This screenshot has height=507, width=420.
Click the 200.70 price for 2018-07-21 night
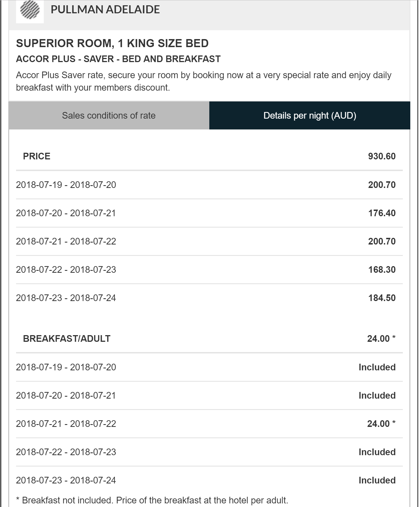click(381, 241)
